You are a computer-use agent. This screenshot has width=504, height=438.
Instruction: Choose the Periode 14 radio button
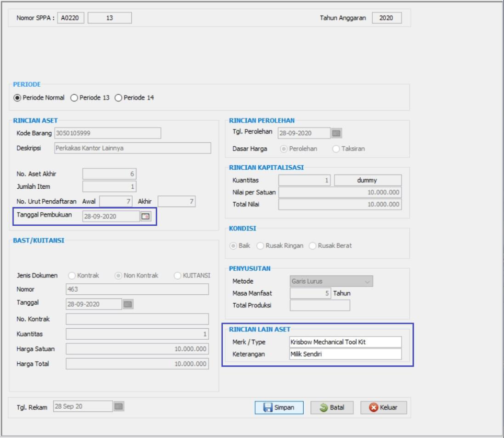pos(118,98)
